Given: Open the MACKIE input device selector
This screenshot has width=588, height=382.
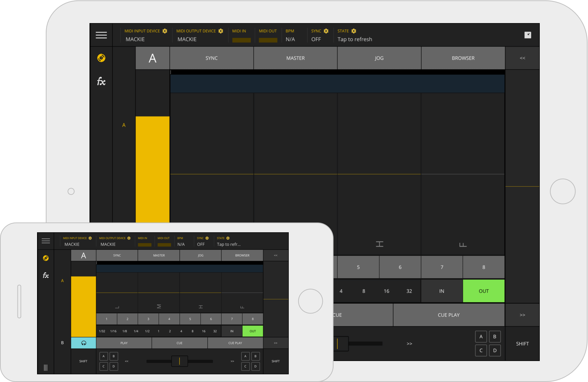Looking at the screenshot, I should tap(135, 39).
